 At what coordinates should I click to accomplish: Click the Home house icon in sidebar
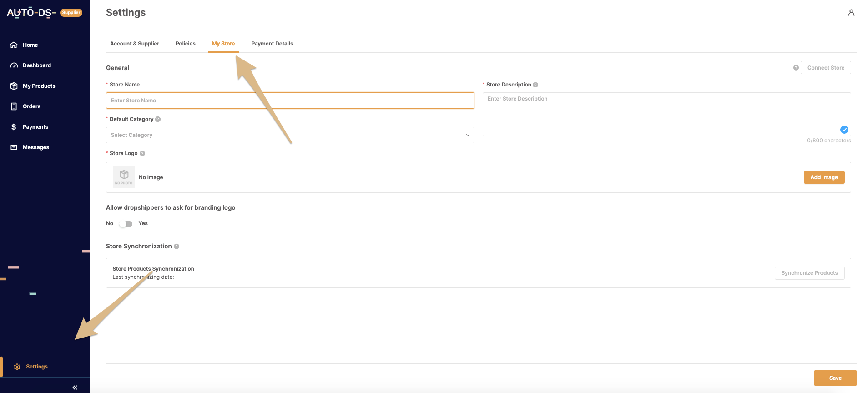click(x=14, y=45)
